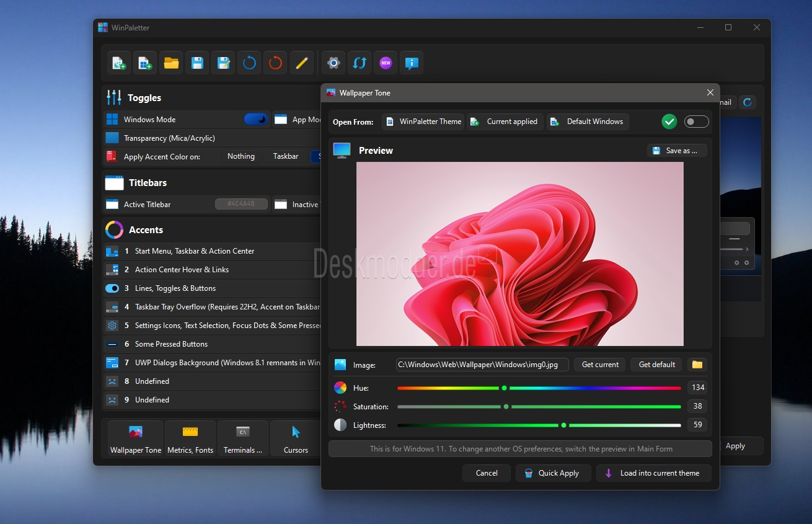Image resolution: width=812 pixels, height=524 pixels.
Task: Select accent 1 Start Menu, Taskbar row
Action: [x=212, y=251]
